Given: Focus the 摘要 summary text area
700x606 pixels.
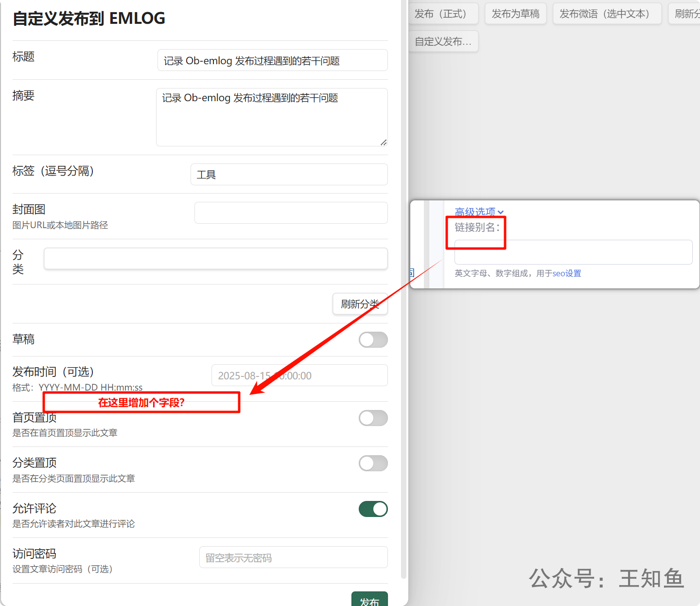Looking at the screenshot, I should 271,117.
